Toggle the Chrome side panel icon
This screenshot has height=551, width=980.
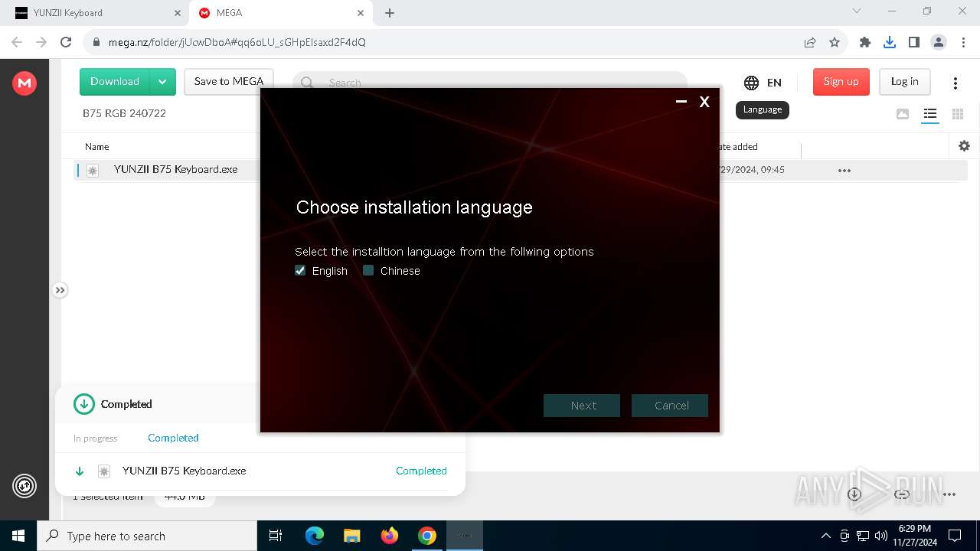913,42
